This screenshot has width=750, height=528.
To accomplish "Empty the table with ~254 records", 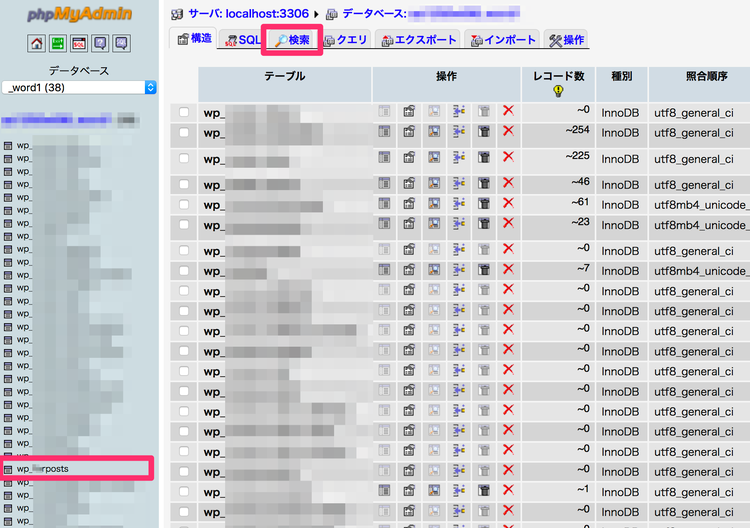I will (x=484, y=131).
